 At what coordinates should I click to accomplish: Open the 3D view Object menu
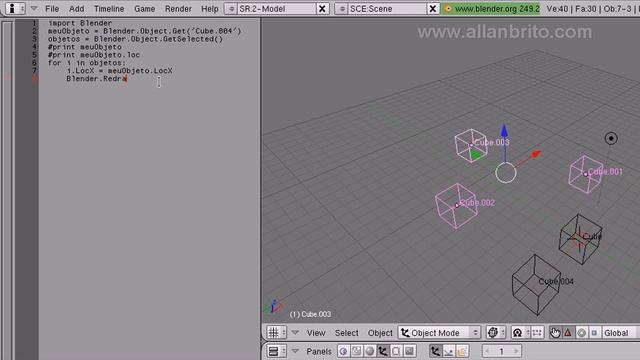point(380,333)
